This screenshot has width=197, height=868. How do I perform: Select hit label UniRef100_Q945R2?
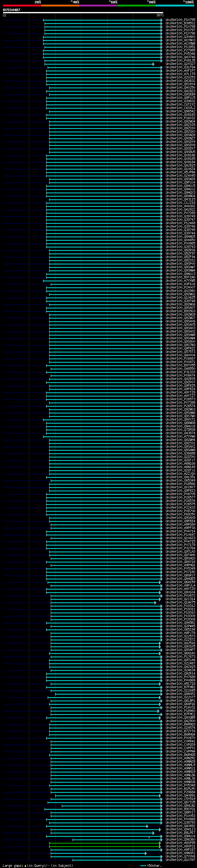(x=180, y=622)
